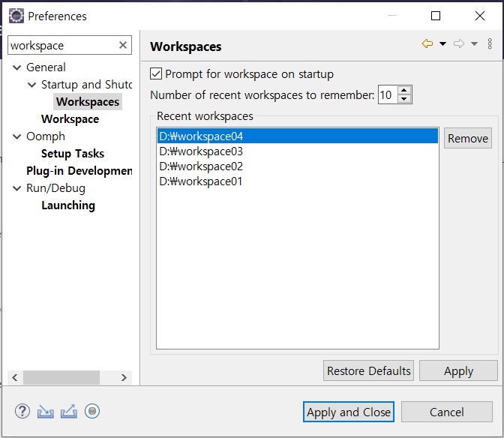
Task: Click the forward navigation arrow icon
Action: click(459, 43)
